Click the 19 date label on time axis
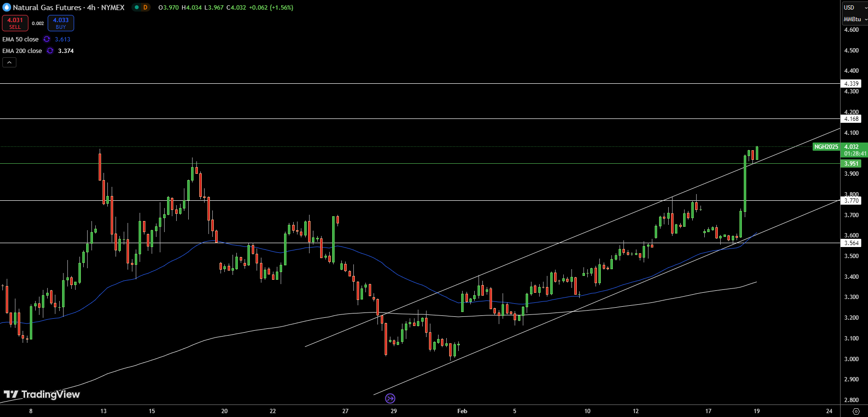 tap(757, 411)
